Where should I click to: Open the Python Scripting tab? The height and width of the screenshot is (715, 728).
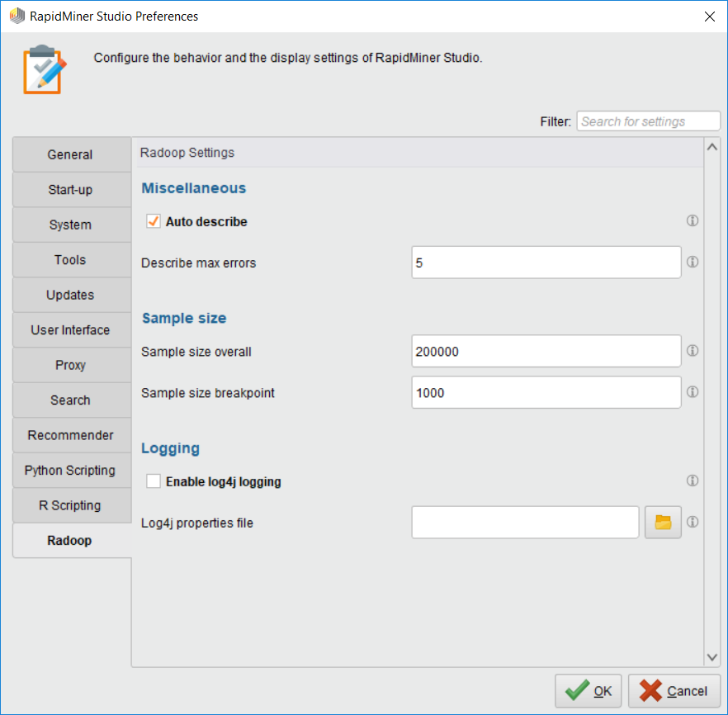tap(72, 470)
